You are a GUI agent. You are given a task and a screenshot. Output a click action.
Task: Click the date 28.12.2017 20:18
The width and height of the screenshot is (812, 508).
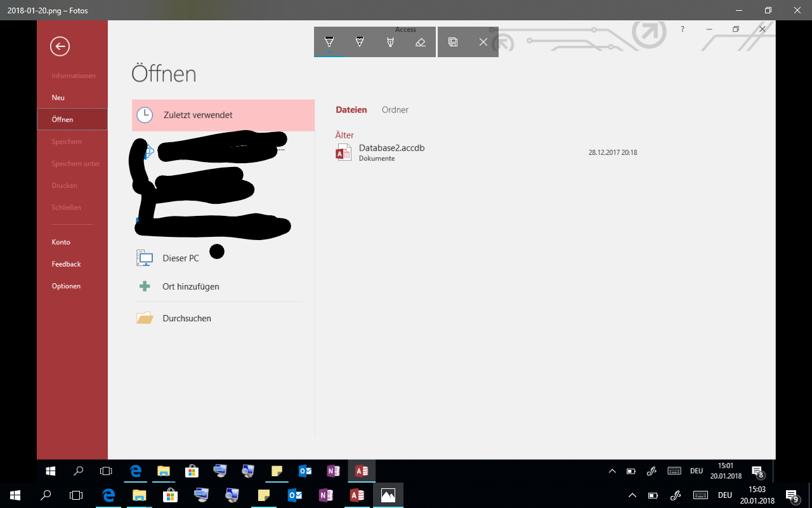(x=613, y=152)
